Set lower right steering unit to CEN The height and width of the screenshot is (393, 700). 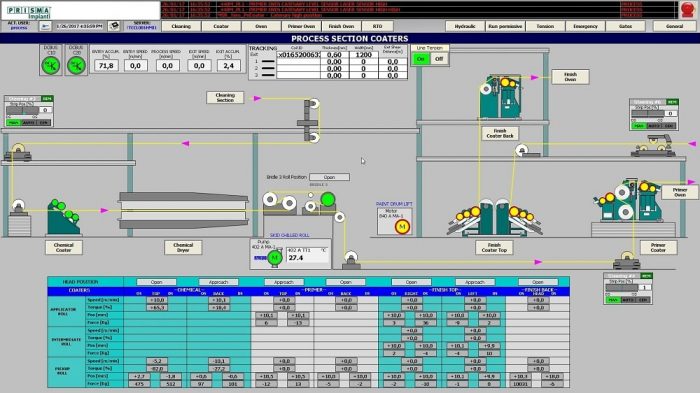[643, 300]
